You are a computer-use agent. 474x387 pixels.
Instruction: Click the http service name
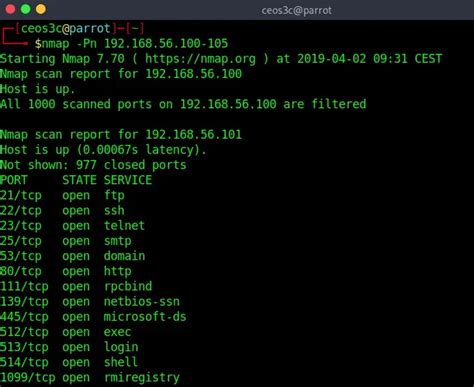click(117, 271)
